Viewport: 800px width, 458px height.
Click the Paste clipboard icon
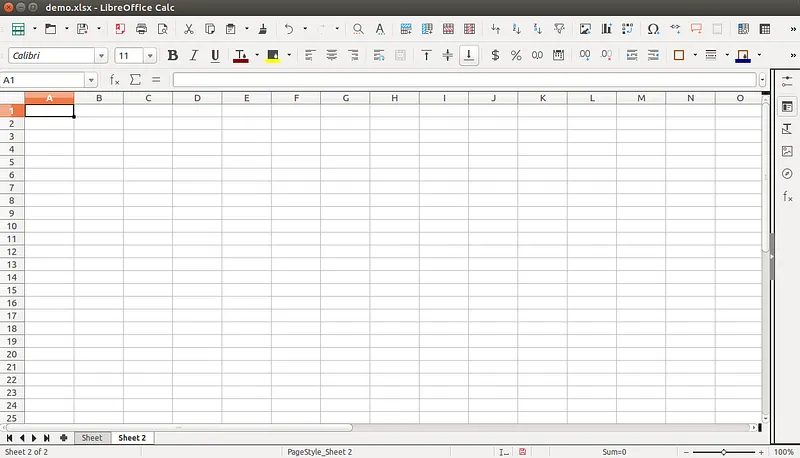231,29
